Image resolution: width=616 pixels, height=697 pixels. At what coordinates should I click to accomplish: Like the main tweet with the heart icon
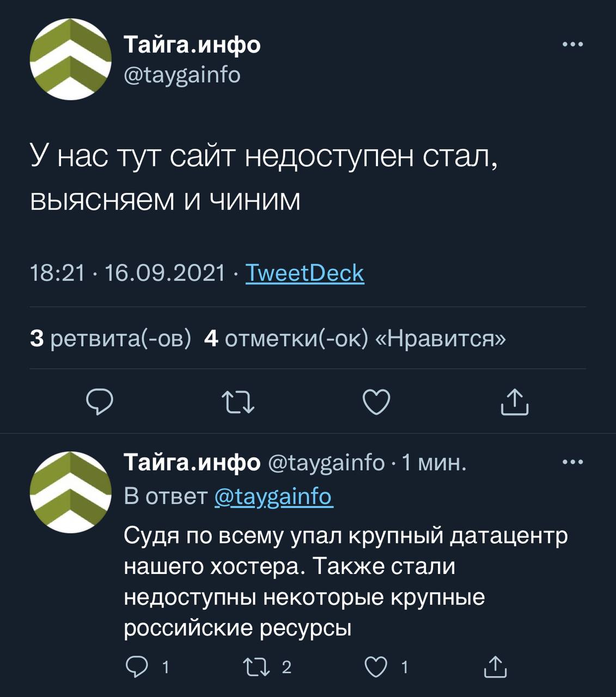(x=376, y=403)
